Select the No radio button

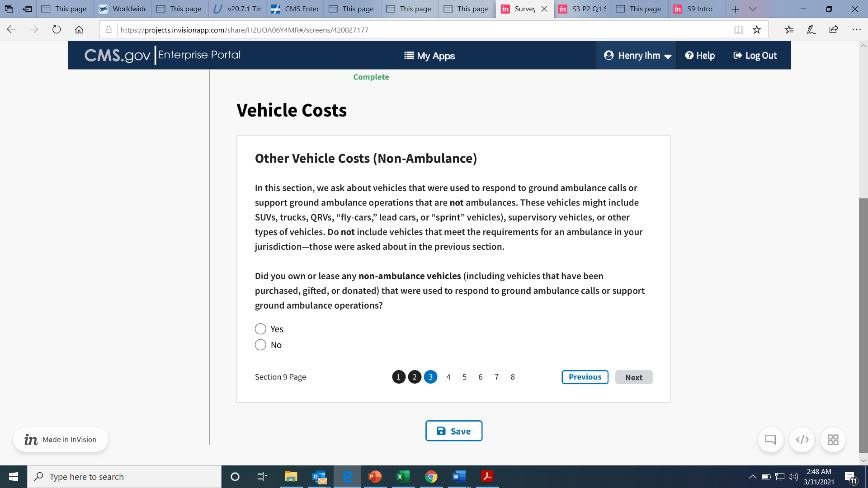pos(260,345)
